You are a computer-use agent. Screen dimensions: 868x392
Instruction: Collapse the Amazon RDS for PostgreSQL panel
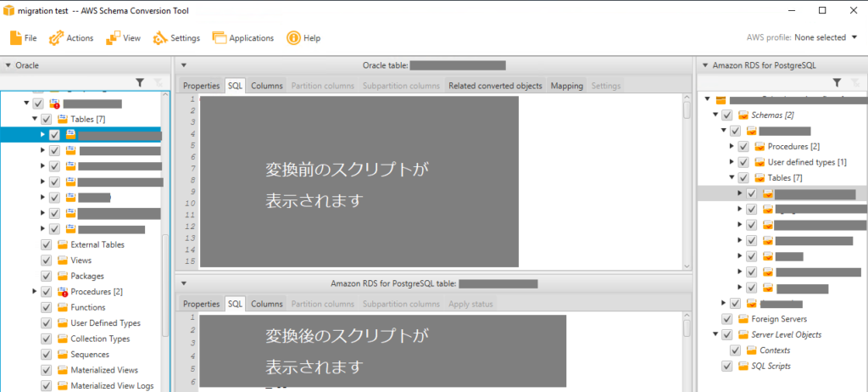point(705,65)
